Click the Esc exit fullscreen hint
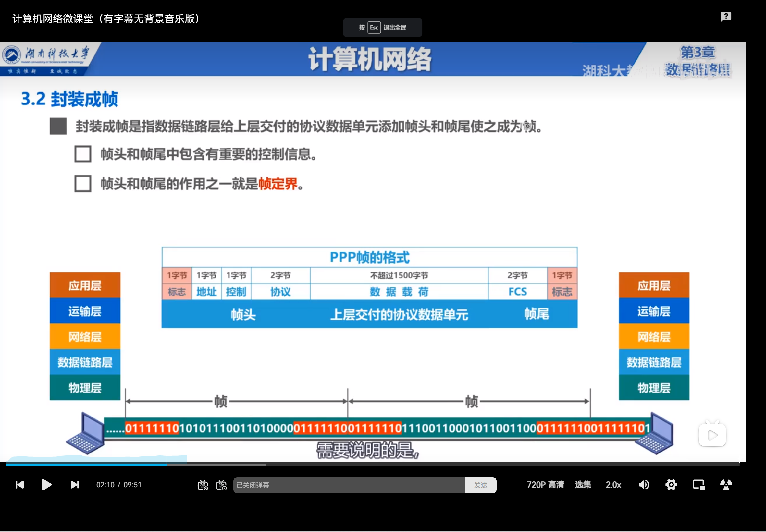This screenshot has height=532, width=766. (x=382, y=27)
